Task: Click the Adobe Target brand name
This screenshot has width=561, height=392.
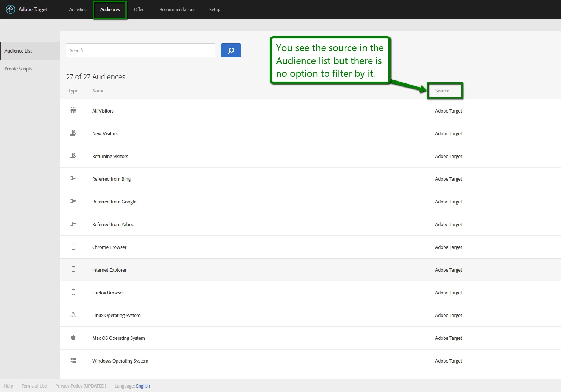Action: click(33, 9)
